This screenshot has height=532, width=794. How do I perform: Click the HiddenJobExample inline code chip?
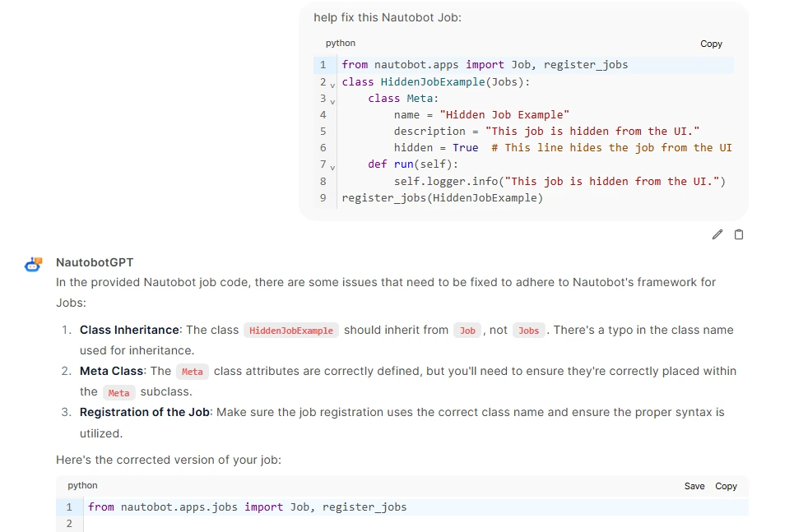point(291,331)
